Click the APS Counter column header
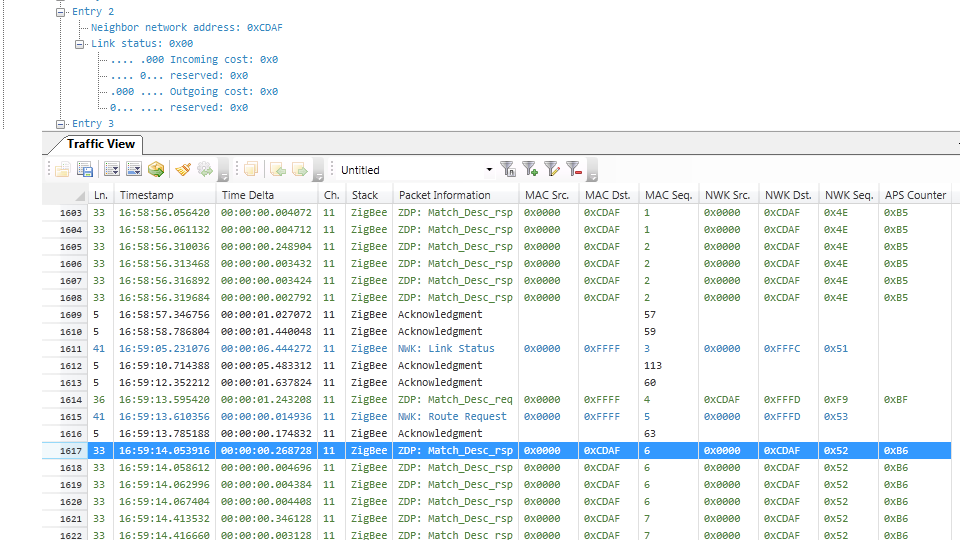The height and width of the screenshot is (540, 960). click(915, 195)
